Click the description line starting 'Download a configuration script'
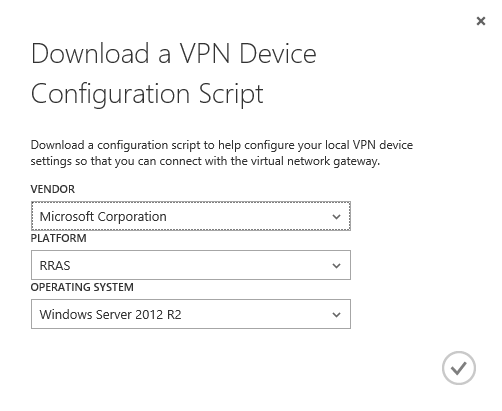This screenshot has width=502, height=411. (x=222, y=145)
